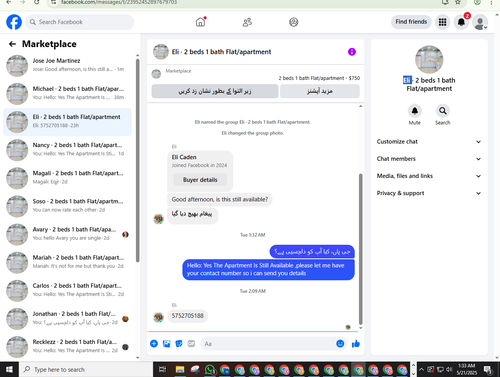500x377 pixels.
Task: Open the notifications bell icon
Action: pos(461,22)
